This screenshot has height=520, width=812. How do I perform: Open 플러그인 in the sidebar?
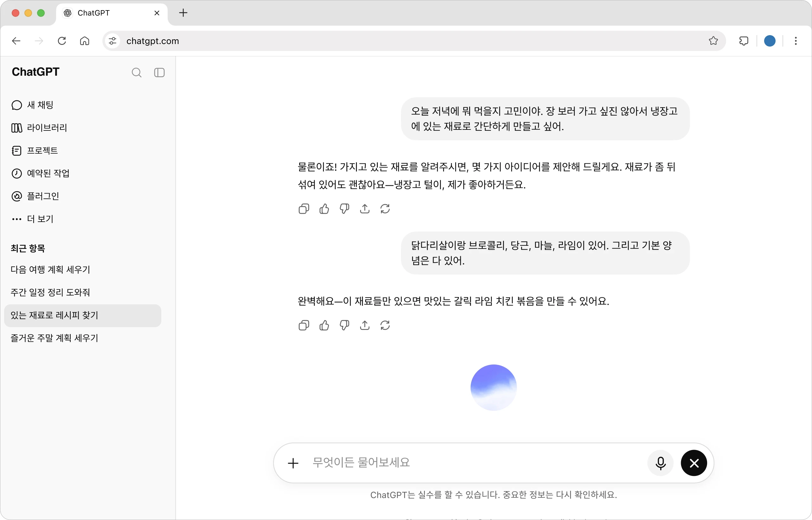tap(35, 196)
